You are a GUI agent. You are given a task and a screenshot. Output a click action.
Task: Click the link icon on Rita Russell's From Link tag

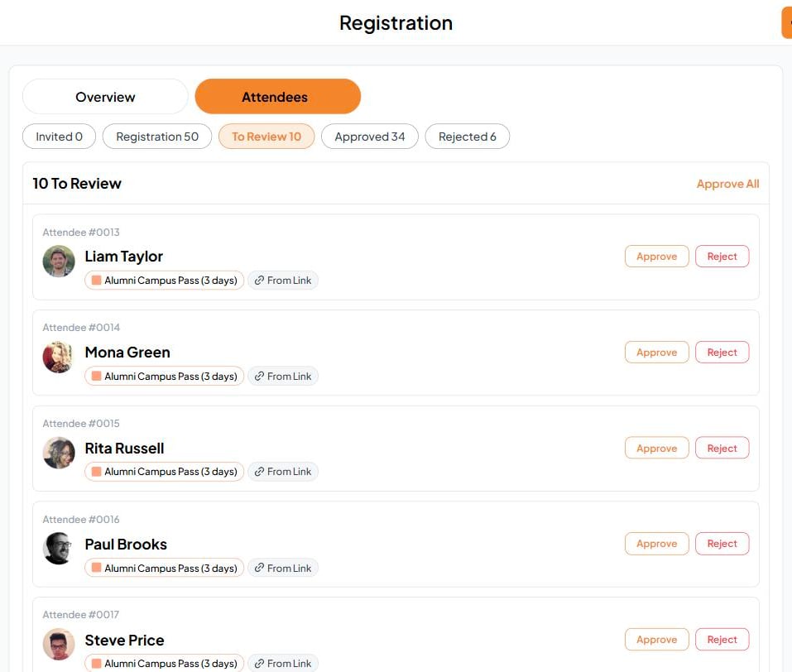259,472
